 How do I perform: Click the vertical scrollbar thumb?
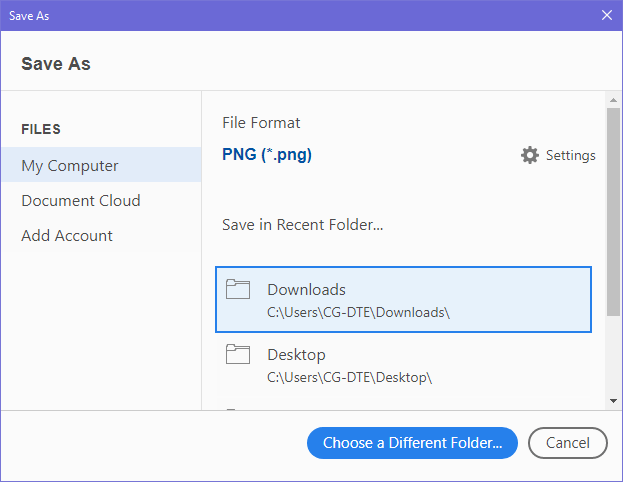pyautogui.click(x=613, y=212)
